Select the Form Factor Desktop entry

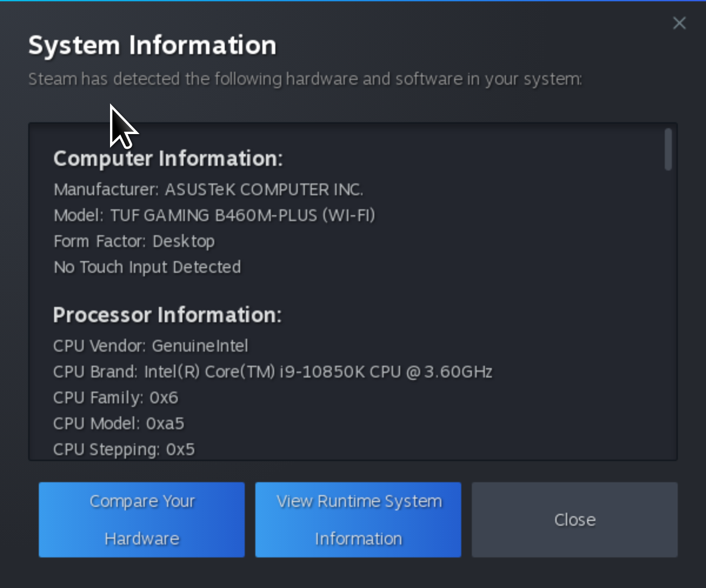(134, 241)
